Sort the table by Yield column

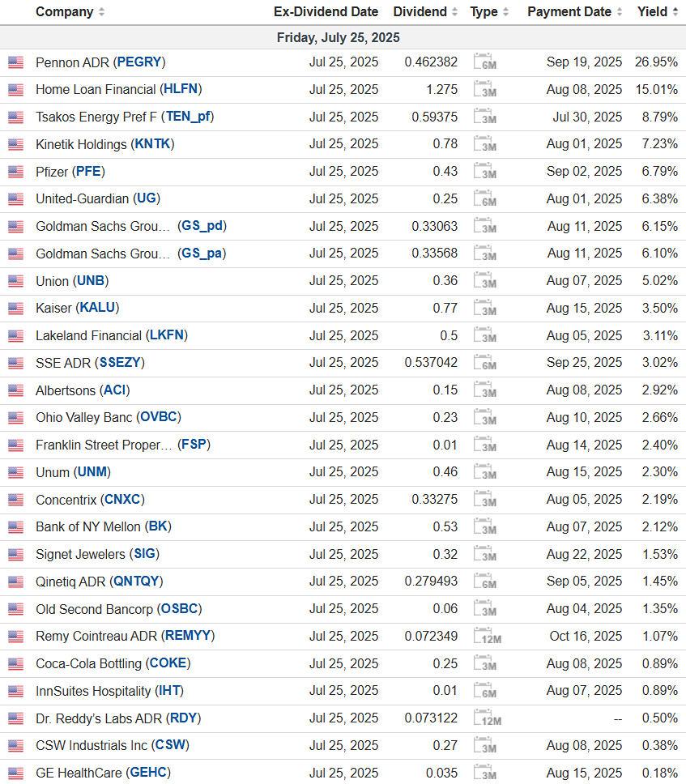click(675, 12)
